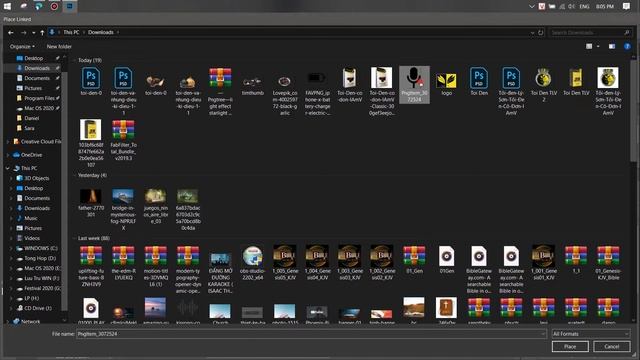Image resolution: width=640 pixels, height=360 pixels.
Task: Select the father-2770301 image
Action: pos(91,203)
